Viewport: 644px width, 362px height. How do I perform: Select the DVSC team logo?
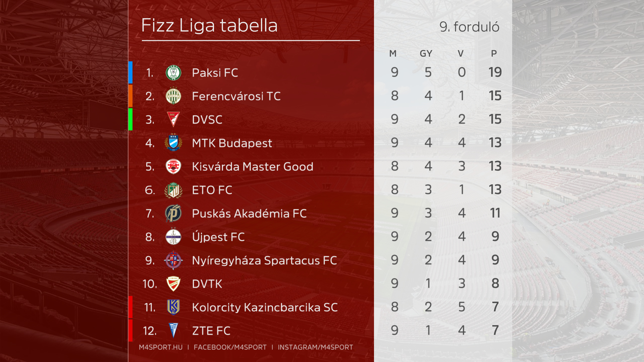point(173,120)
